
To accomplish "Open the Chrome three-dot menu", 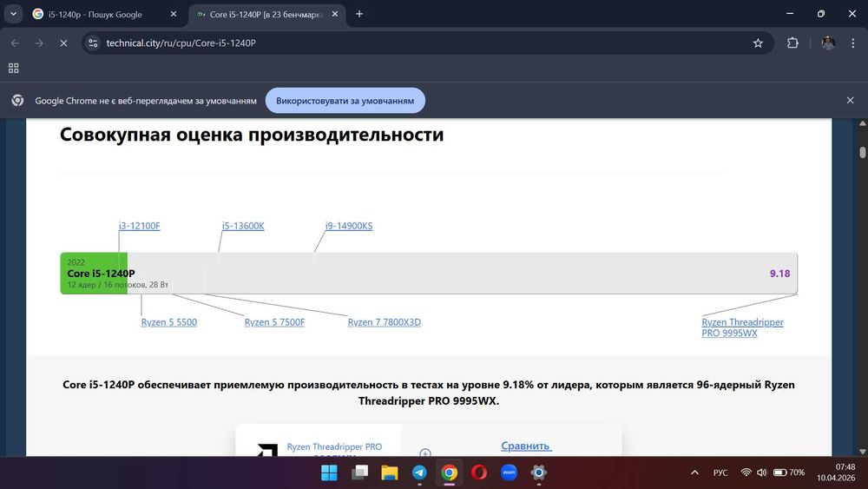I will coord(853,43).
